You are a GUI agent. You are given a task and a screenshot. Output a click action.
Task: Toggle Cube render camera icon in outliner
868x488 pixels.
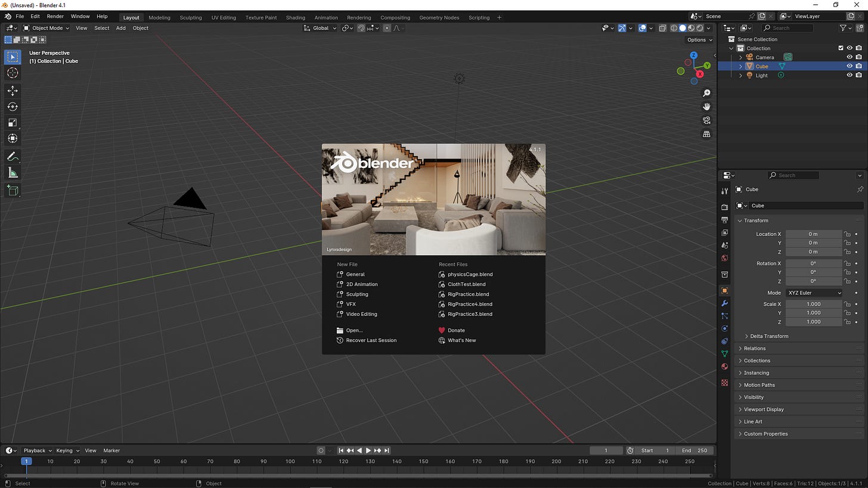[858, 66]
